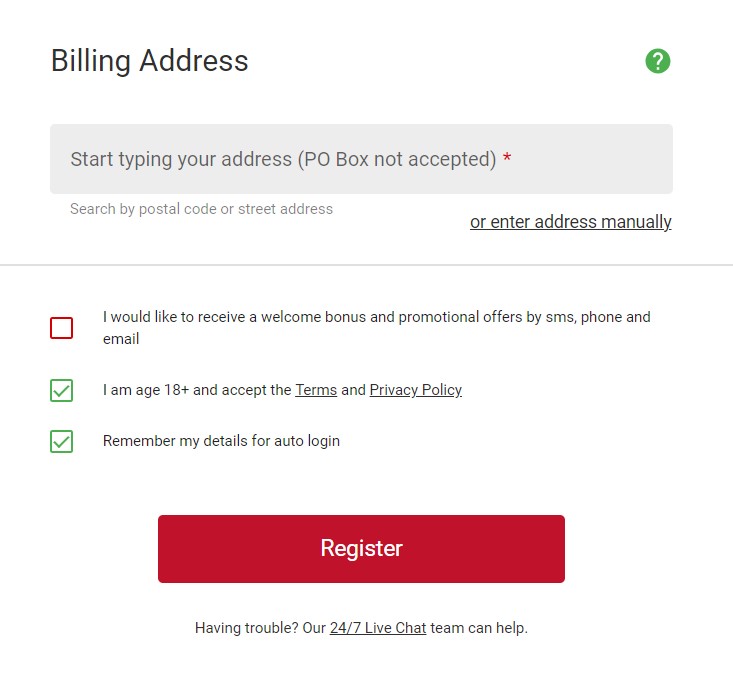Click the "team can help" text
Image resolution: width=733 pixels, height=690 pixels.
(479, 628)
